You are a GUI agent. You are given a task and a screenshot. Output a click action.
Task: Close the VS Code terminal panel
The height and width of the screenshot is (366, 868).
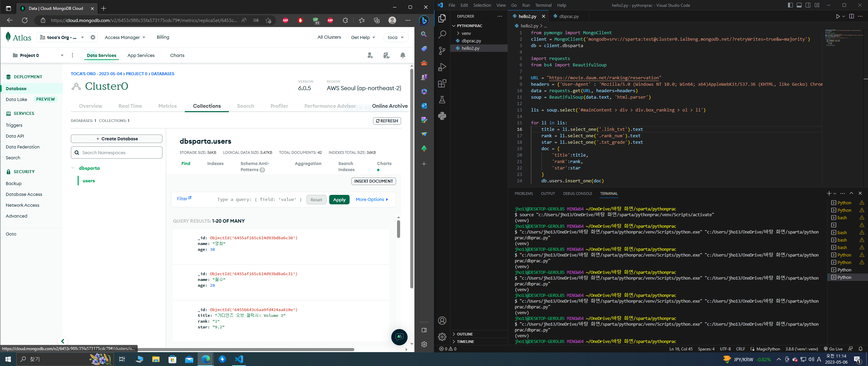[860, 193]
